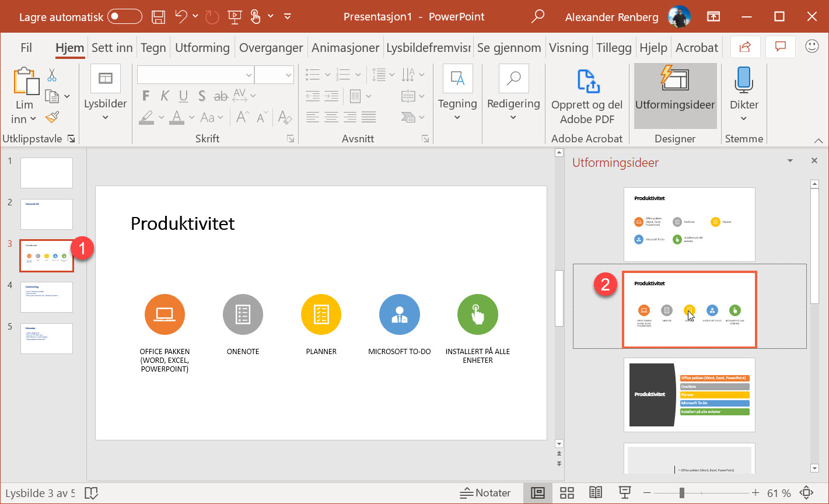Open the font size dropdown
Image resolution: width=829 pixels, height=504 pixels.
pos(290,75)
